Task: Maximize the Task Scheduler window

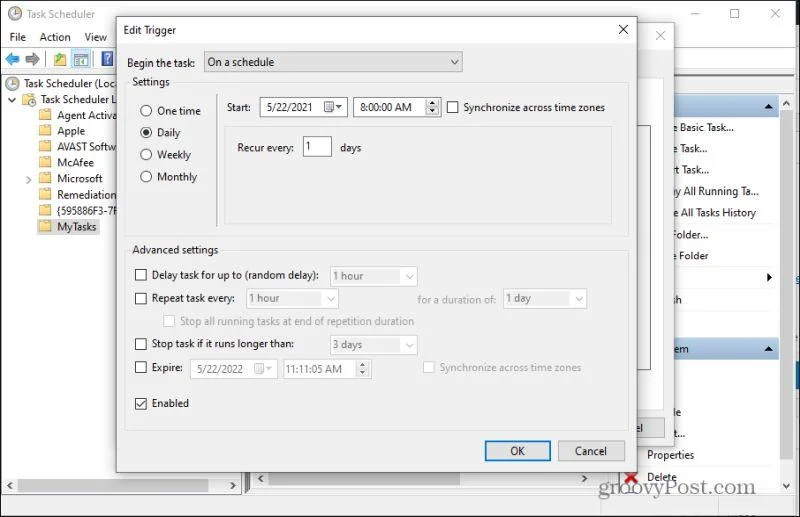Action: pos(734,14)
